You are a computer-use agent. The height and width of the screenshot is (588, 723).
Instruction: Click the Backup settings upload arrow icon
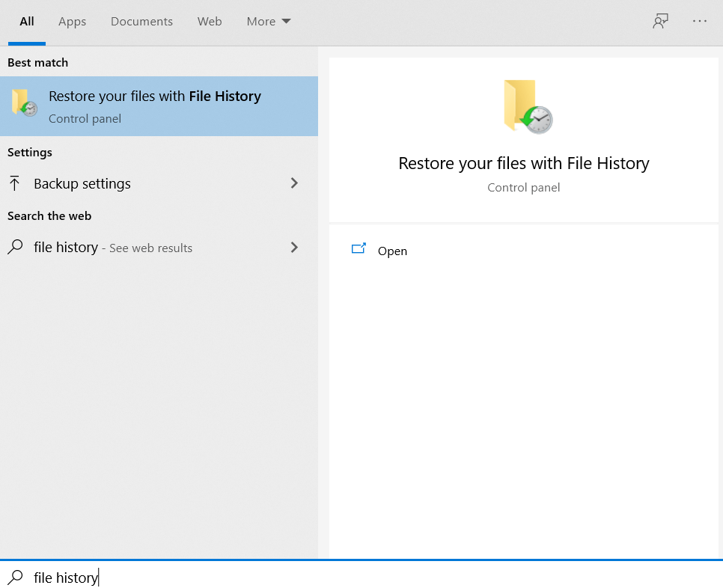tap(15, 184)
